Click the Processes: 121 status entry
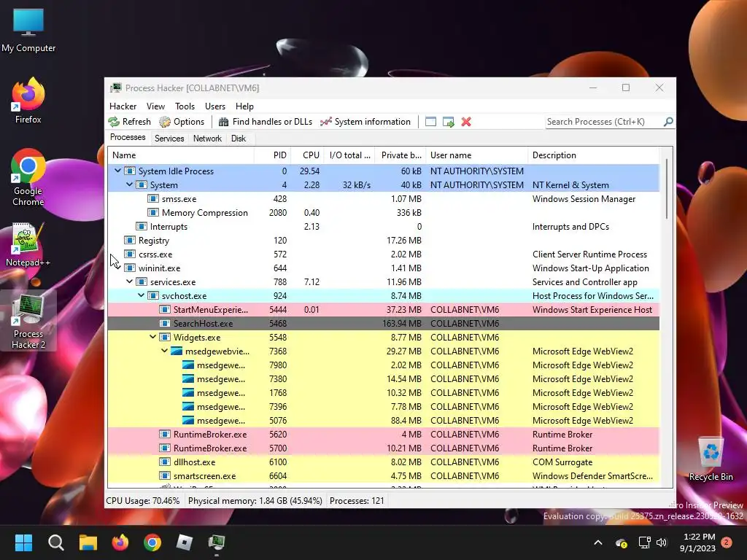This screenshot has height=560, width=747. point(357,501)
